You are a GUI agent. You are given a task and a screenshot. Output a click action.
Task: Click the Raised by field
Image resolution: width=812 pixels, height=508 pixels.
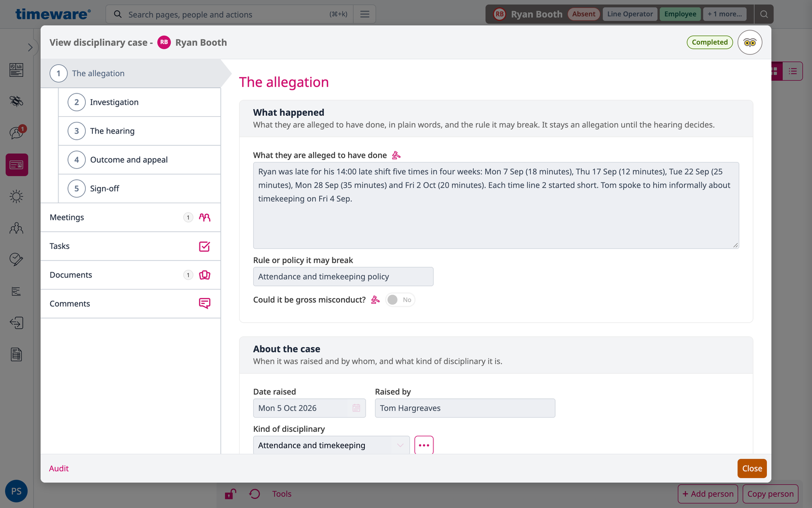click(465, 408)
